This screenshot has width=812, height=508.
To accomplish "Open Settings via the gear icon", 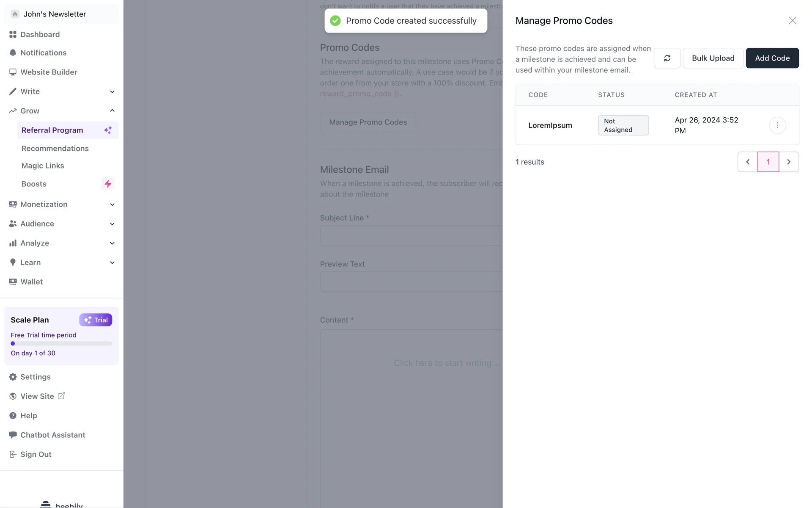I will (13, 377).
